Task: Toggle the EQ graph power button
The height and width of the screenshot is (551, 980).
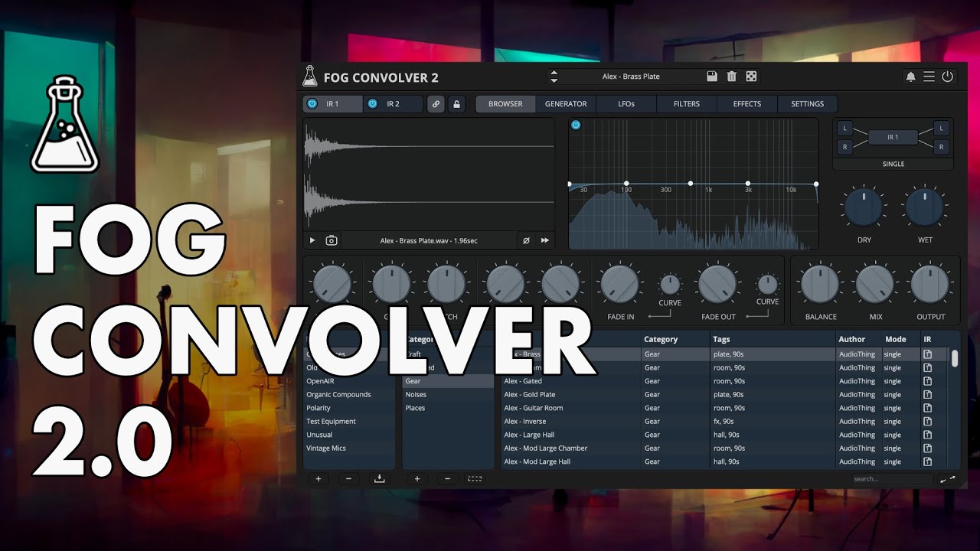Action: point(576,126)
